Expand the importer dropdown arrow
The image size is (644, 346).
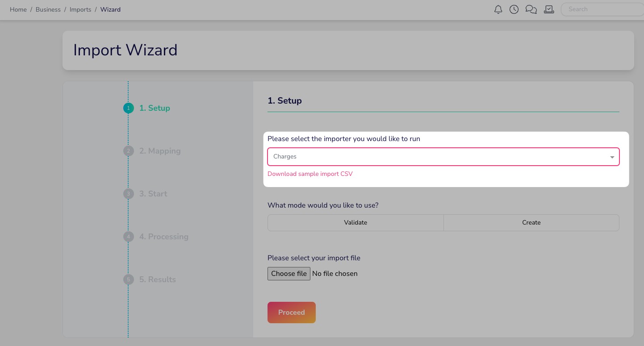click(612, 157)
